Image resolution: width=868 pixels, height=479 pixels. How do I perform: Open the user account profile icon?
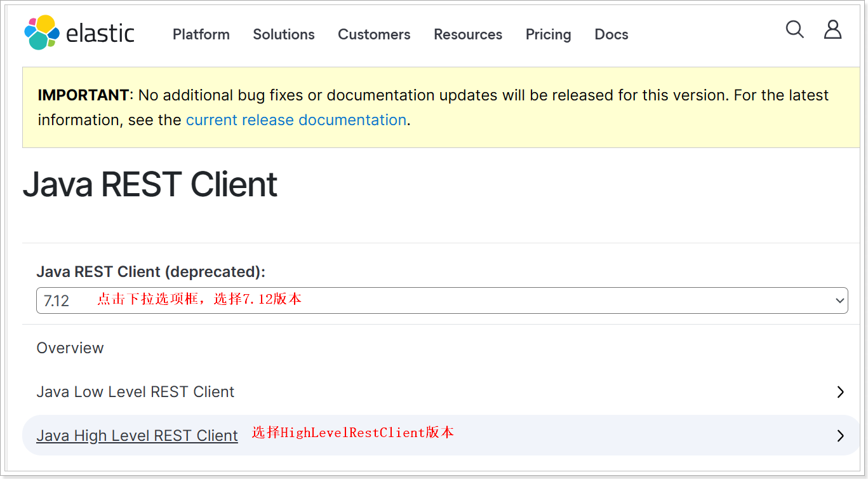832,29
